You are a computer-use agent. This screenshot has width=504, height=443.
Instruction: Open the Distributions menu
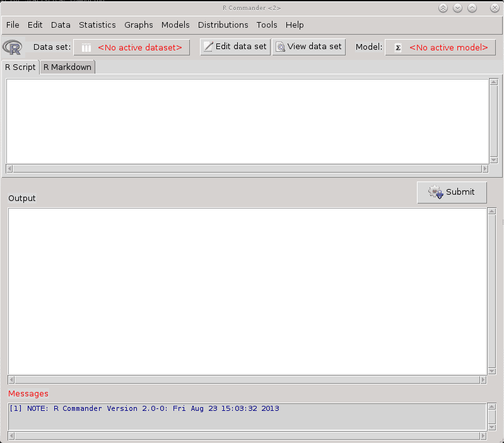tap(223, 25)
